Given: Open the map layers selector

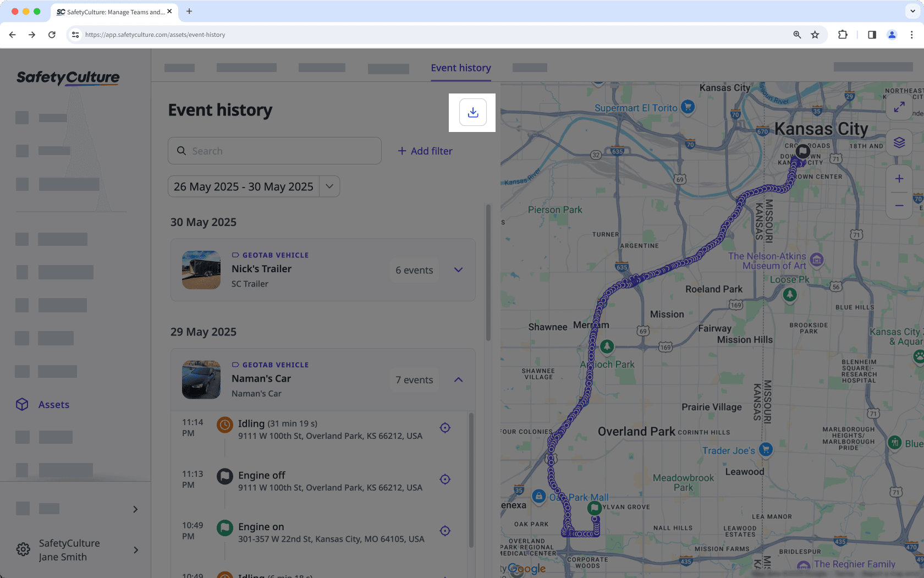Looking at the screenshot, I should [899, 142].
